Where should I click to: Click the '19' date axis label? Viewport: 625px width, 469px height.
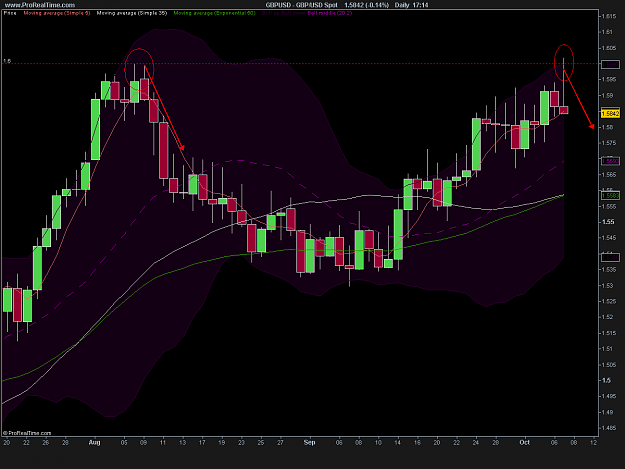[222, 442]
